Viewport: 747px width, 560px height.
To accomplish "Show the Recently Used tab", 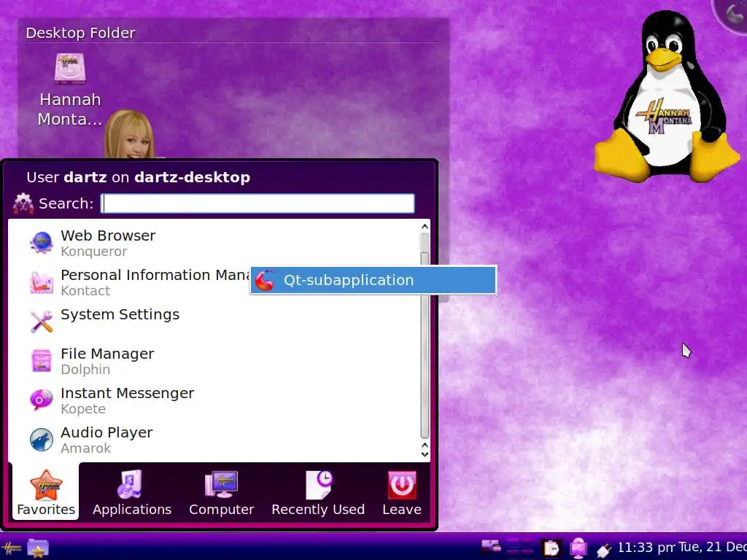I will click(x=318, y=493).
